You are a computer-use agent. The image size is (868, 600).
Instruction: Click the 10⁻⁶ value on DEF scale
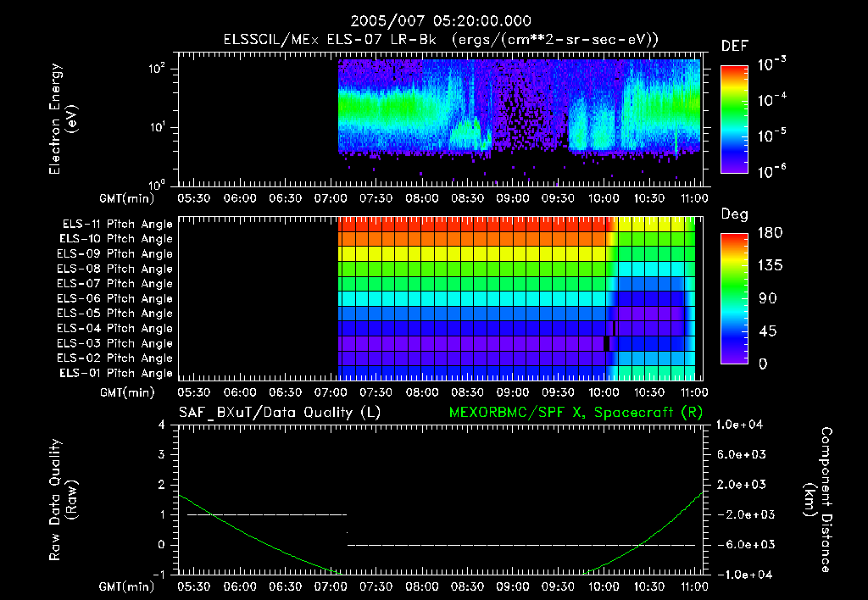coord(771,171)
